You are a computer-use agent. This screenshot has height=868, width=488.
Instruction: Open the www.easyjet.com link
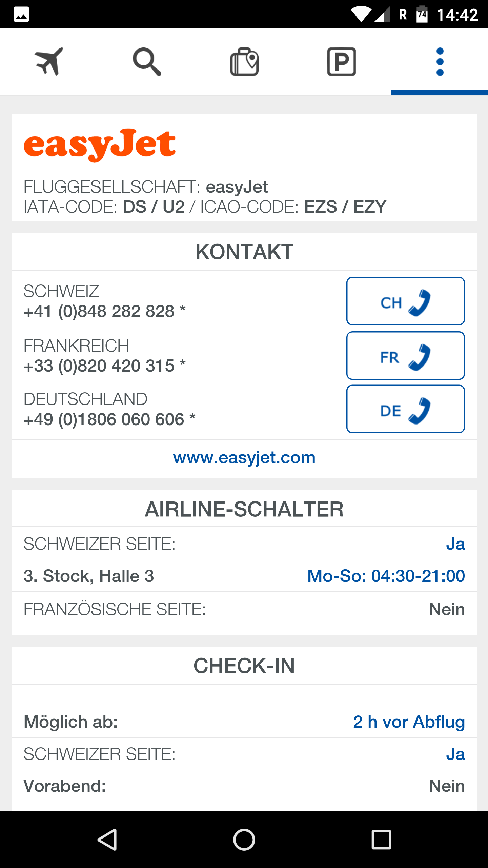pyautogui.click(x=244, y=458)
